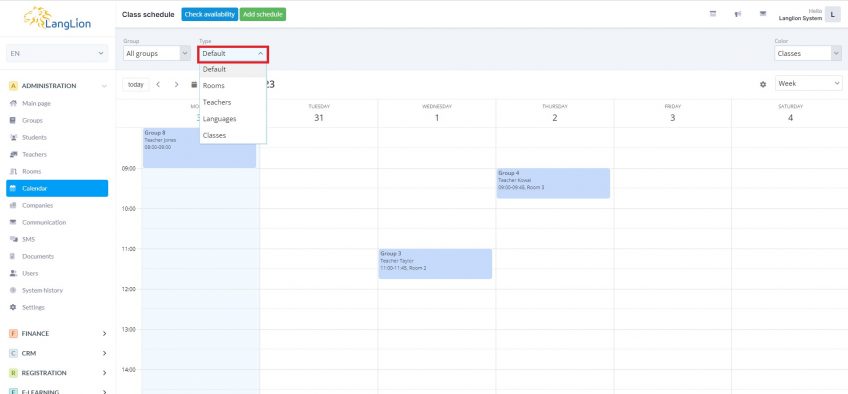
Task: Open calendar settings gear icon
Action: (x=763, y=84)
